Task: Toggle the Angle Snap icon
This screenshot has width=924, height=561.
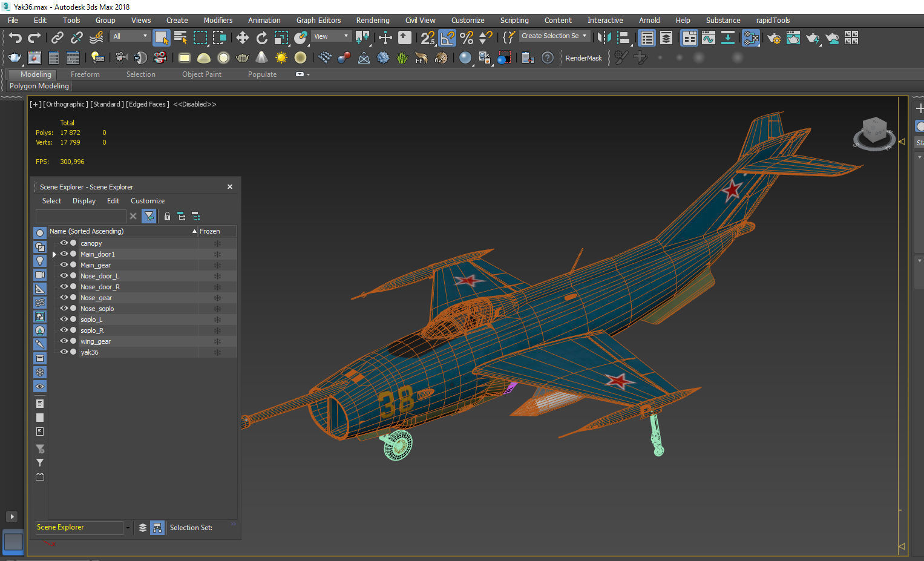Action: [x=447, y=38]
